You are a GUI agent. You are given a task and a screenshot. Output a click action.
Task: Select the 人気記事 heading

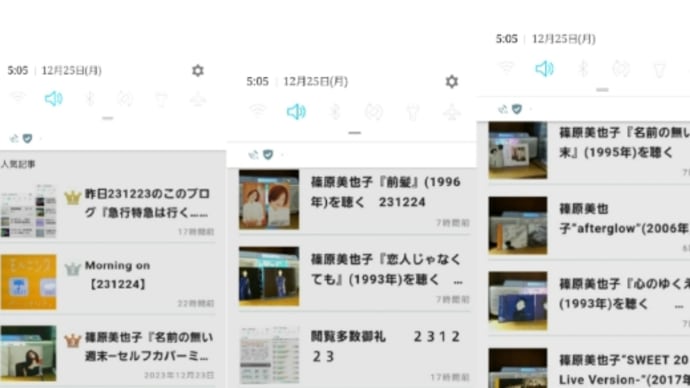(x=18, y=164)
